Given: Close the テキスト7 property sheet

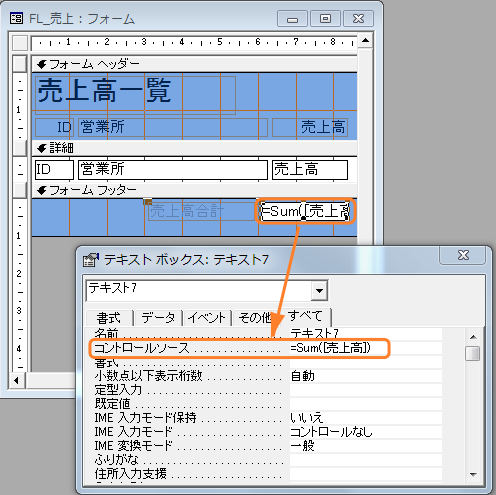Looking at the screenshot, I should point(463,255).
